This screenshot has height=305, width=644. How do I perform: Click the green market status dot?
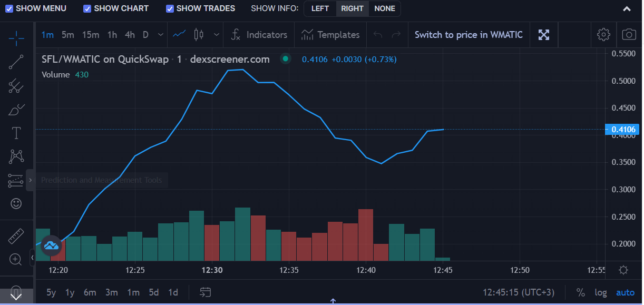click(x=286, y=59)
